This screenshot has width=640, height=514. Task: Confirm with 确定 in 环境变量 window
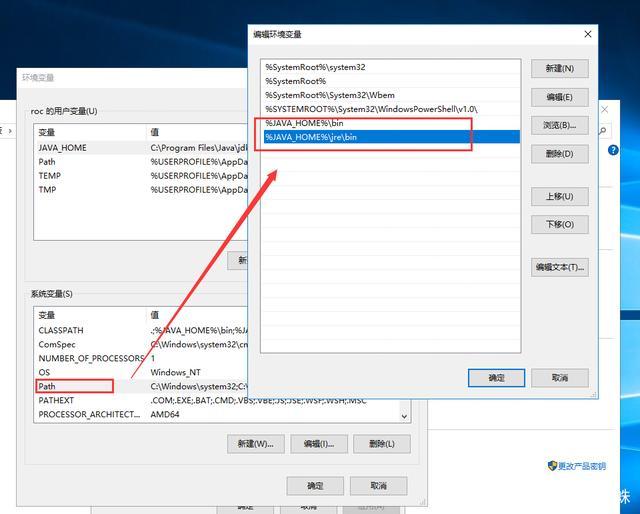click(315, 486)
